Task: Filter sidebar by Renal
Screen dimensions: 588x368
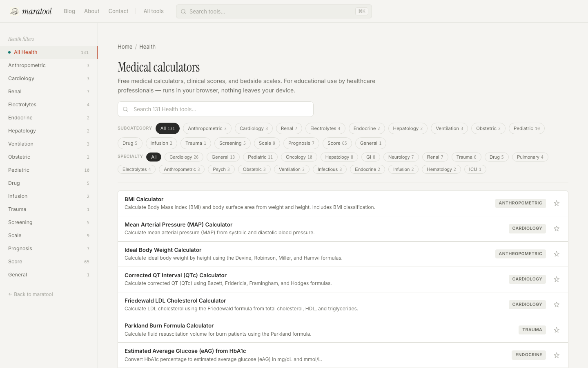Action: (49, 92)
